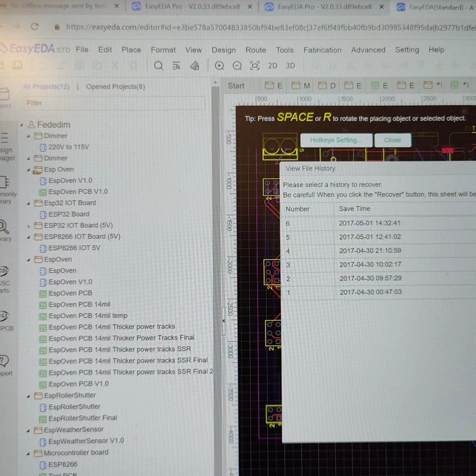The height and width of the screenshot is (476, 476).
Task: Close the second EasyEDA Pro browser tab
Action: (x=381, y=7)
